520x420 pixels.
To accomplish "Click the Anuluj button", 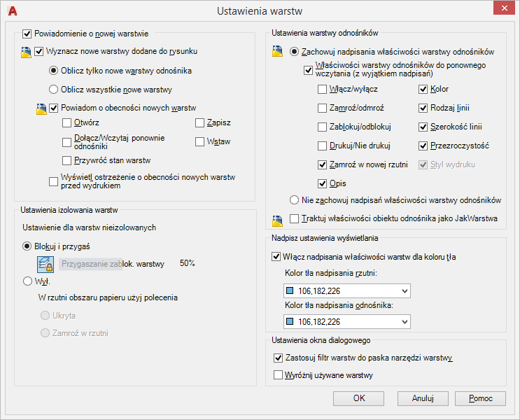I will point(423,398).
